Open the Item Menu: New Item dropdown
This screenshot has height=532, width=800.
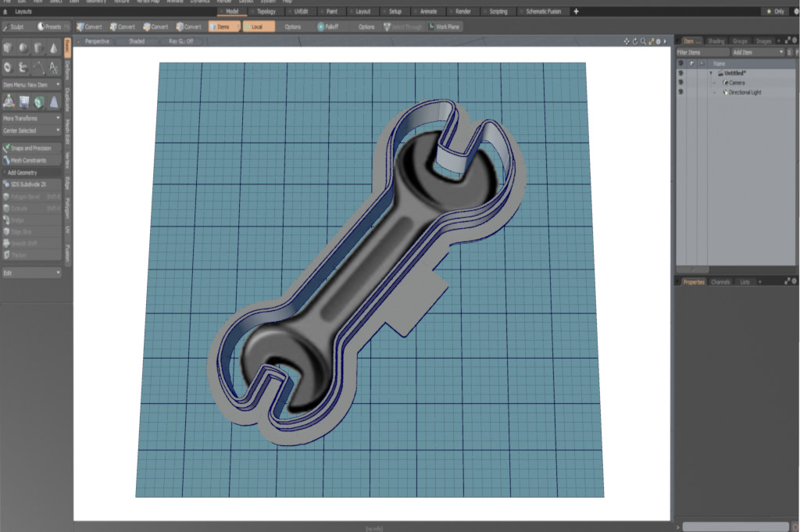click(31, 84)
